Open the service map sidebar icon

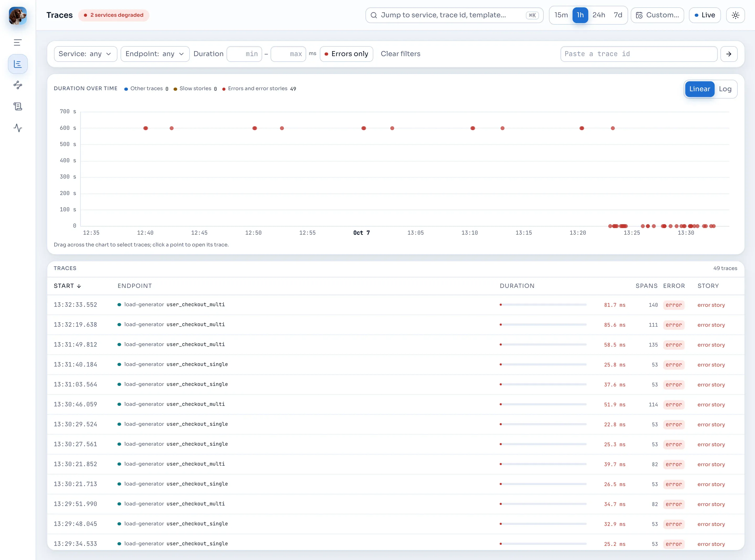tap(18, 85)
